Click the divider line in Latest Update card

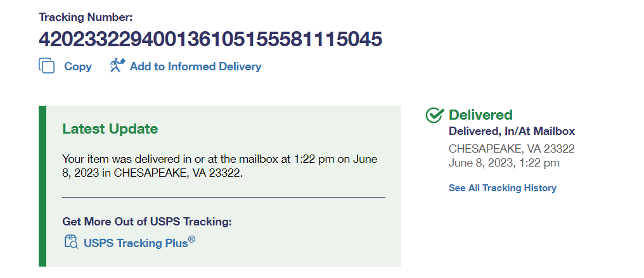coord(223,198)
